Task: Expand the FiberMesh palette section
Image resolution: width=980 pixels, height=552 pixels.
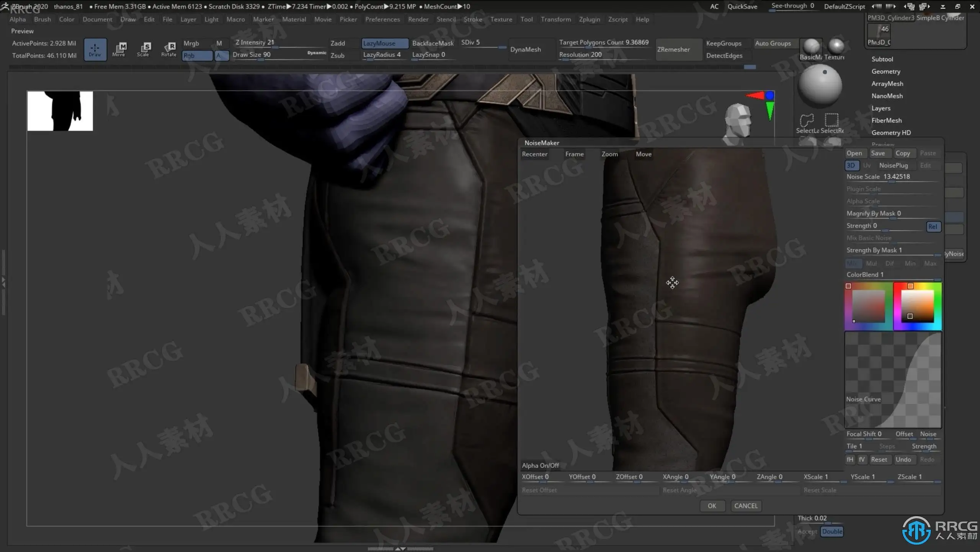Action: pyautogui.click(x=886, y=120)
